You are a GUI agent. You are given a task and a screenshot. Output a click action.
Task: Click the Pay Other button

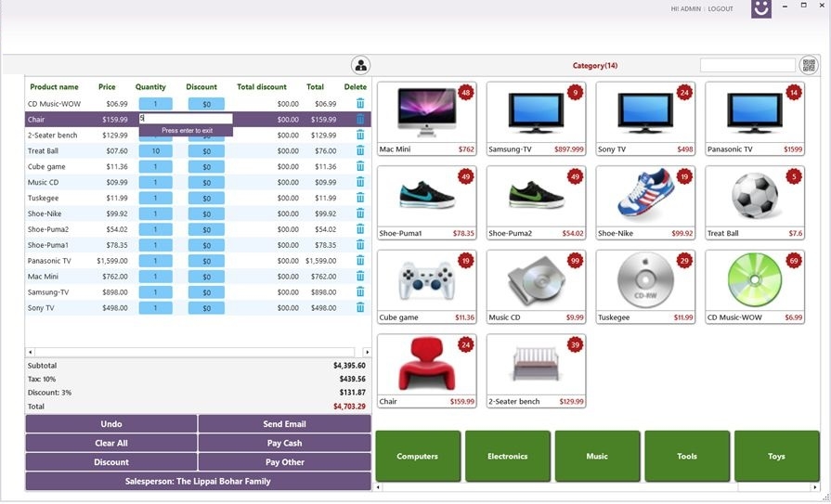coord(285,462)
